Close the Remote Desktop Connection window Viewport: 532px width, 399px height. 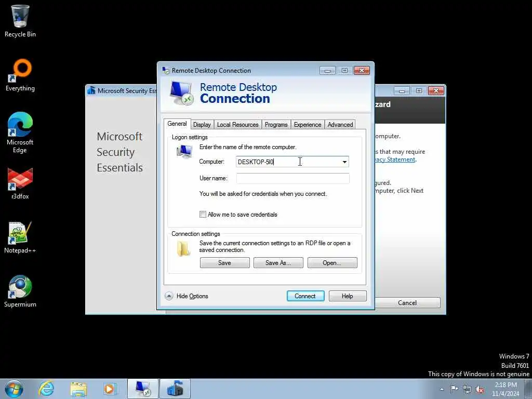point(362,71)
